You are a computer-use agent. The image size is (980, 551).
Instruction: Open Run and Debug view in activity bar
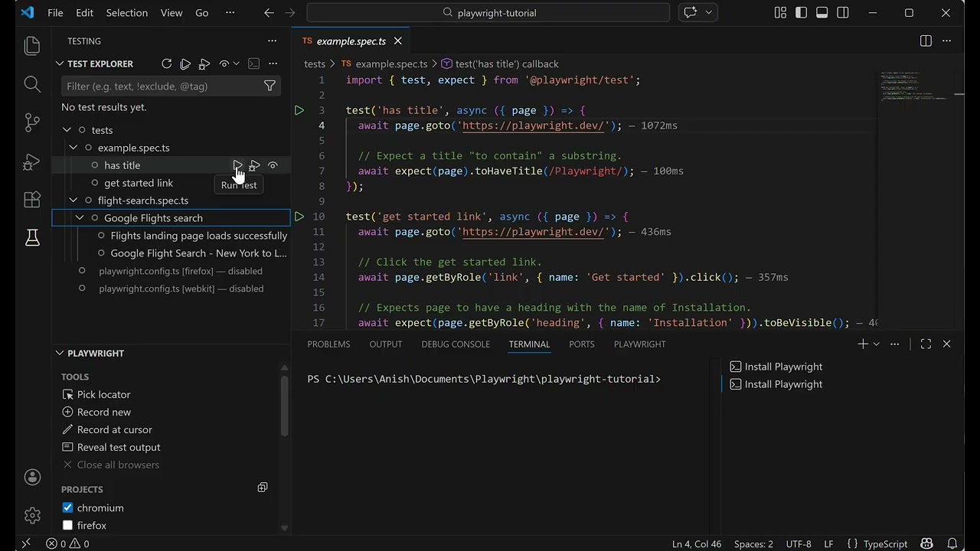[x=32, y=161]
